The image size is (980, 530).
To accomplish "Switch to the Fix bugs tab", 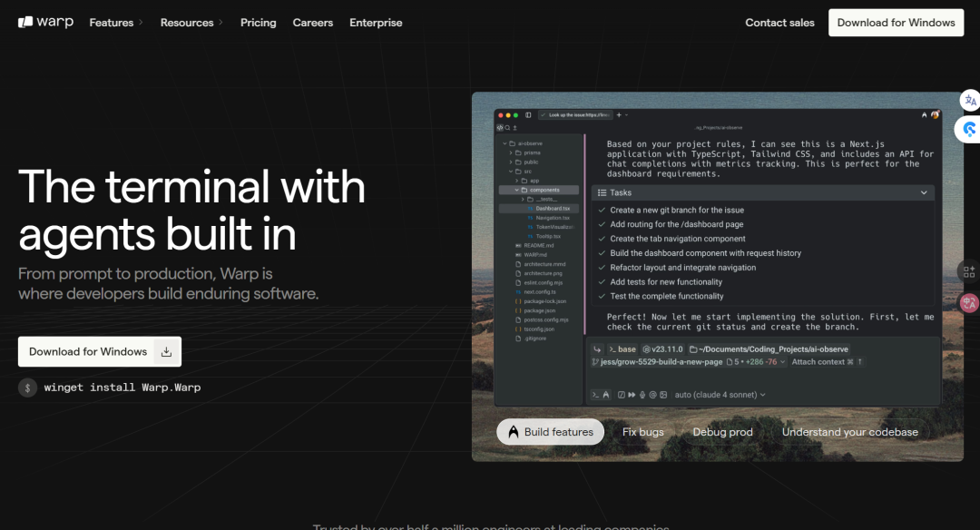I will point(642,432).
